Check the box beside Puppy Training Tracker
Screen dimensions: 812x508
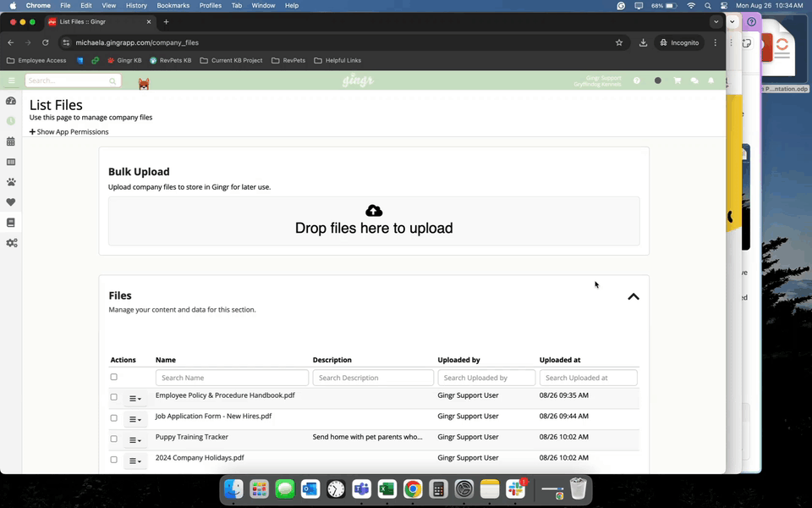[114, 439]
